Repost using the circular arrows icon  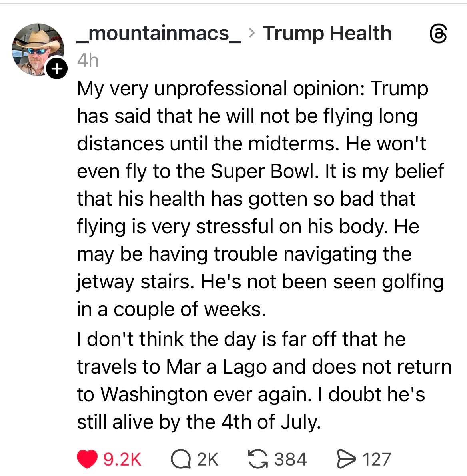tap(258, 459)
